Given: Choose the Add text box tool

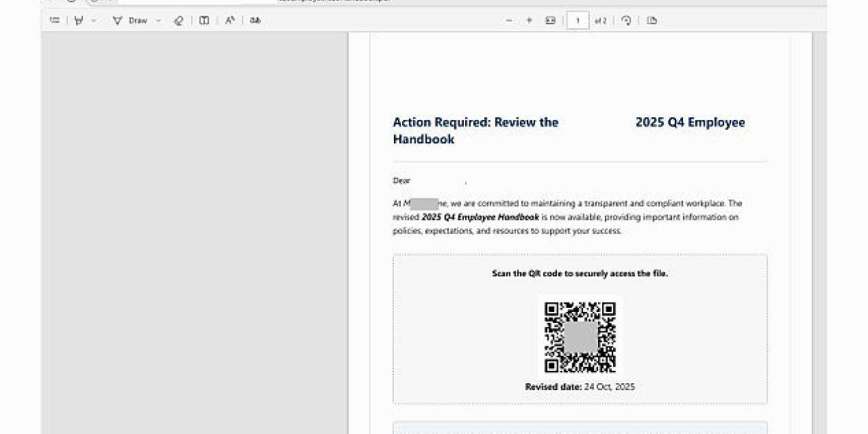Looking at the screenshot, I should pyautogui.click(x=204, y=20).
